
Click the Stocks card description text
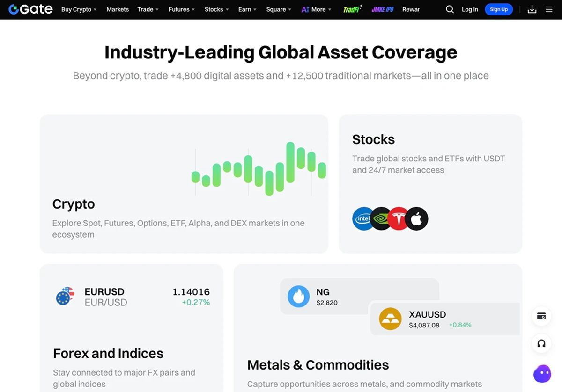[429, 164]
